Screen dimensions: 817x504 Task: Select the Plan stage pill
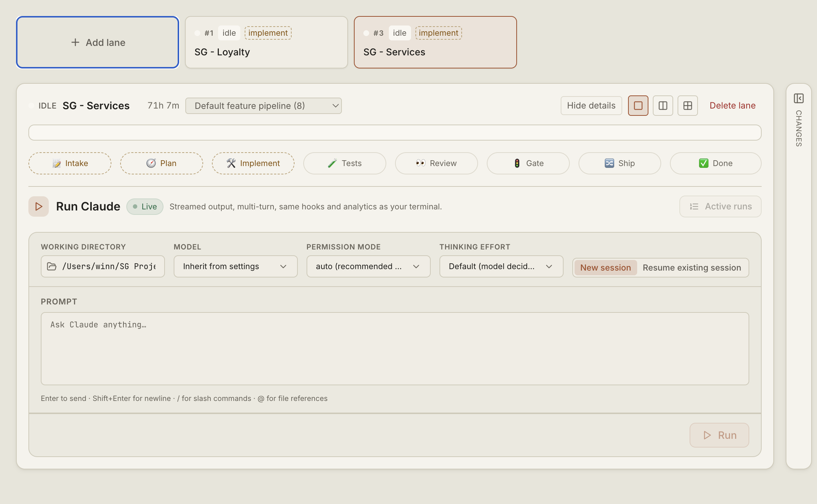coord(161,163)
